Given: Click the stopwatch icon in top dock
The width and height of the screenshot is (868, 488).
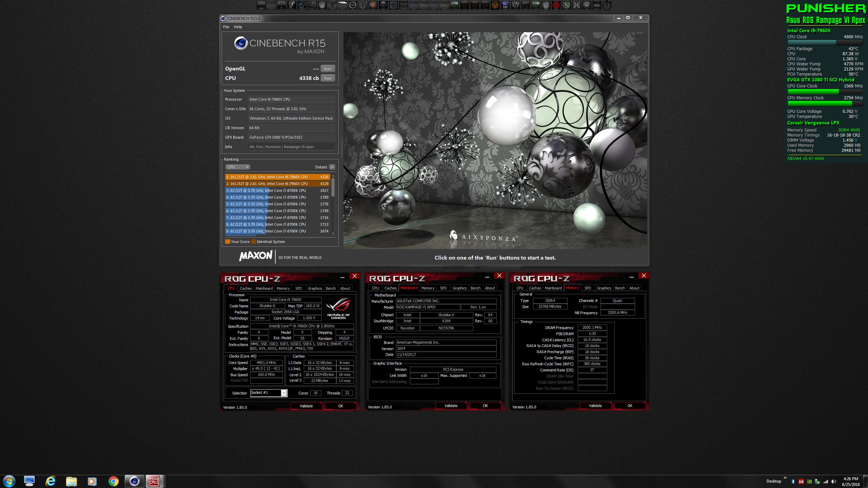Looking at the screenshot, I should [607, 5].
